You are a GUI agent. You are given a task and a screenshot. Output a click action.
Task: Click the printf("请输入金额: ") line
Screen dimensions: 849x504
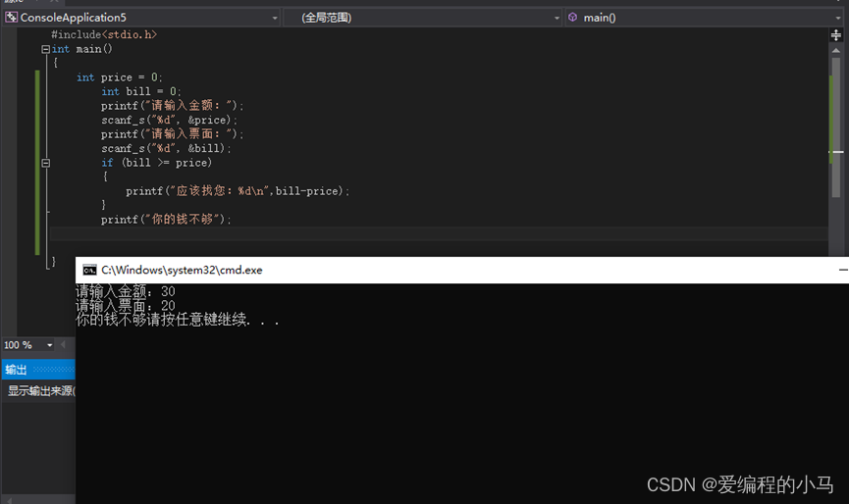172,106
